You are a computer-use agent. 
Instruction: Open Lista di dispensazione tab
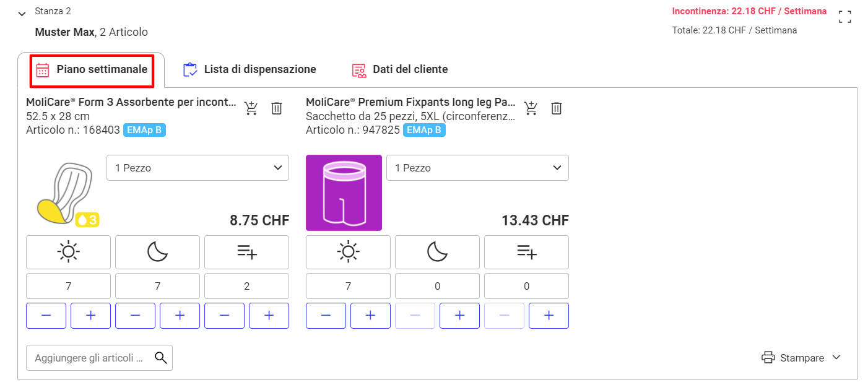click(250, 69)
